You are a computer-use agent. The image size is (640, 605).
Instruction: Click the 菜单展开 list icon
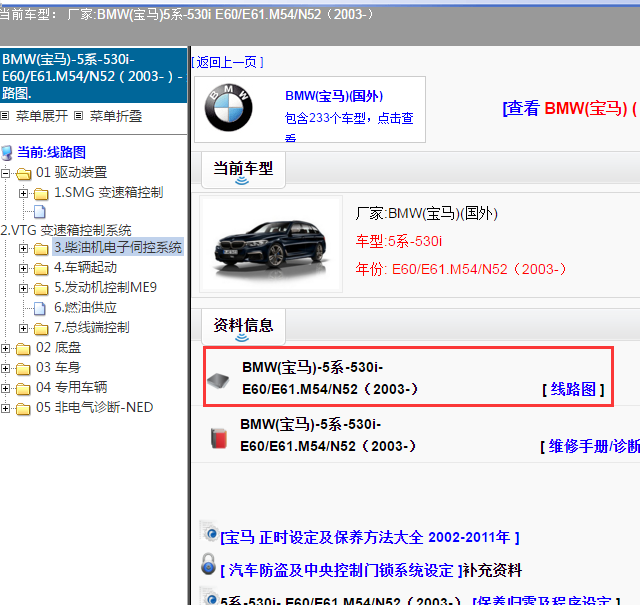click(5, 116)
